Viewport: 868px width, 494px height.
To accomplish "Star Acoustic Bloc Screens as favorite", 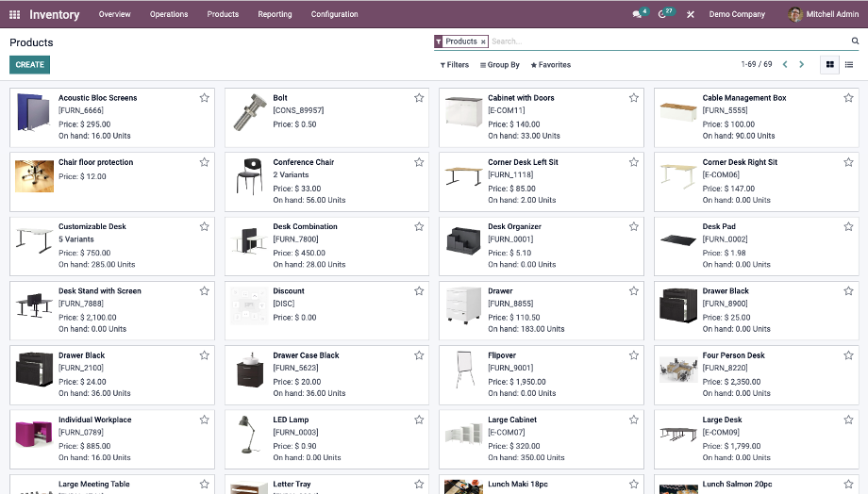I will [x=205, y=98].
